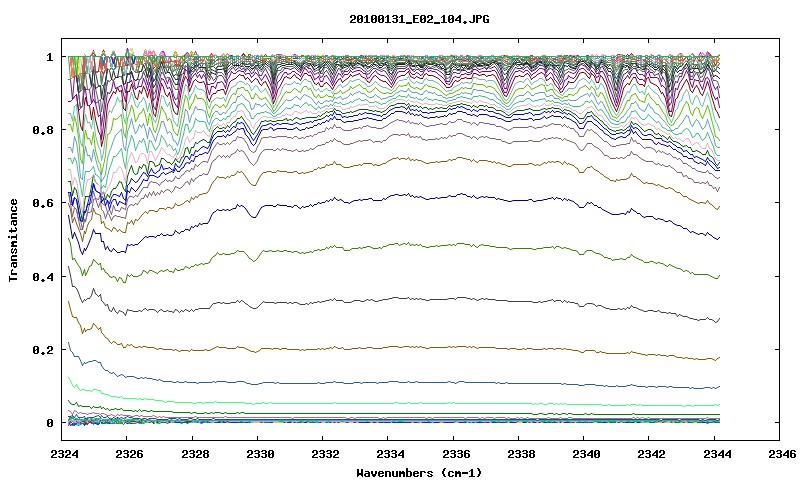Click the x-axis tick label 2326
The image size is (800, 480).
point(130,454)
